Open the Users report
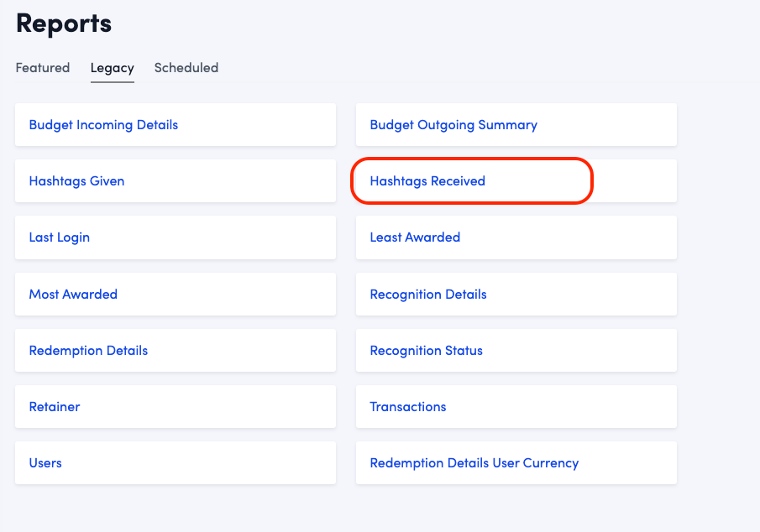 (x=45, y=463)
